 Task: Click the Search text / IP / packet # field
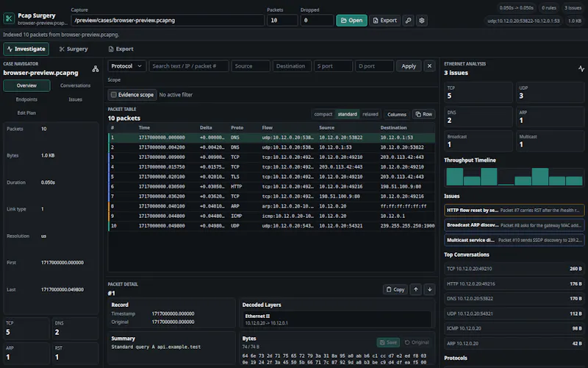(x=189, y=66)
